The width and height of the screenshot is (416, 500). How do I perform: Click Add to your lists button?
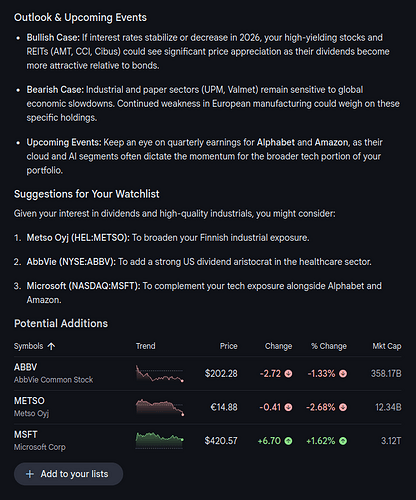click(68, 474)
